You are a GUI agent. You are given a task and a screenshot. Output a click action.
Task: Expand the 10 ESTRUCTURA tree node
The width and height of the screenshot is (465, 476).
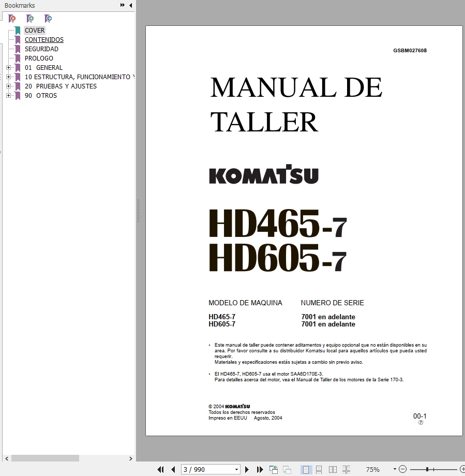pos(8,77)
